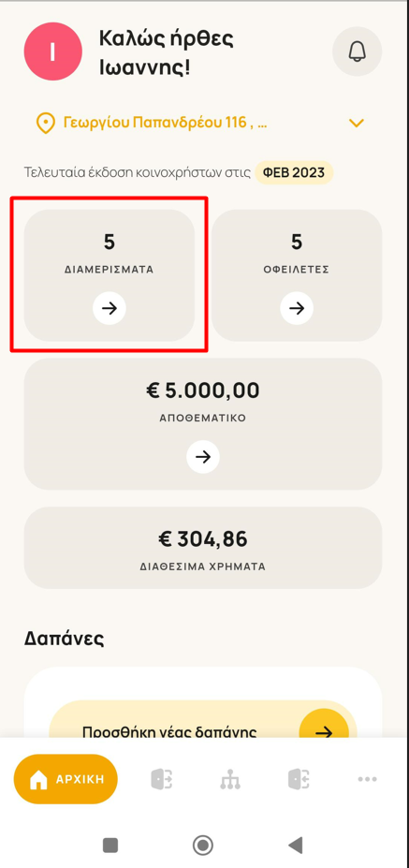Tap the pink user avatar 'I'

pos(53,51)
